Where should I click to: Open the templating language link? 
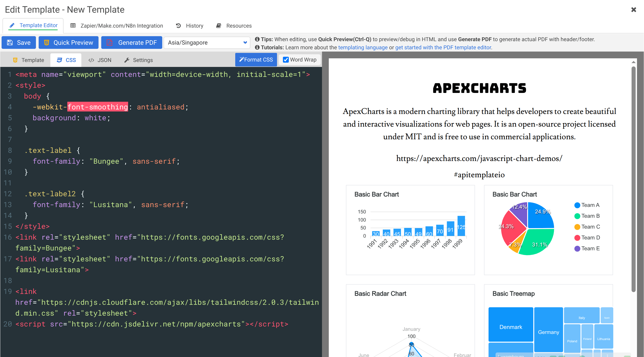point(363,47)
